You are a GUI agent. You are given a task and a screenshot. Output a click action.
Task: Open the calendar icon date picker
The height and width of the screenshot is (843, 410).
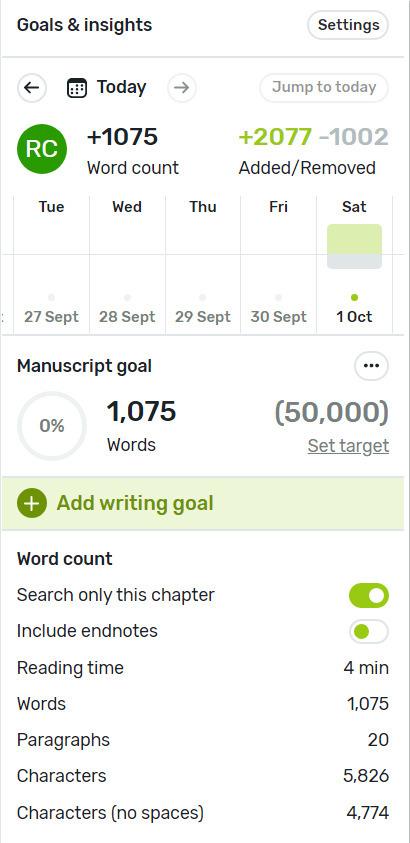77,88
